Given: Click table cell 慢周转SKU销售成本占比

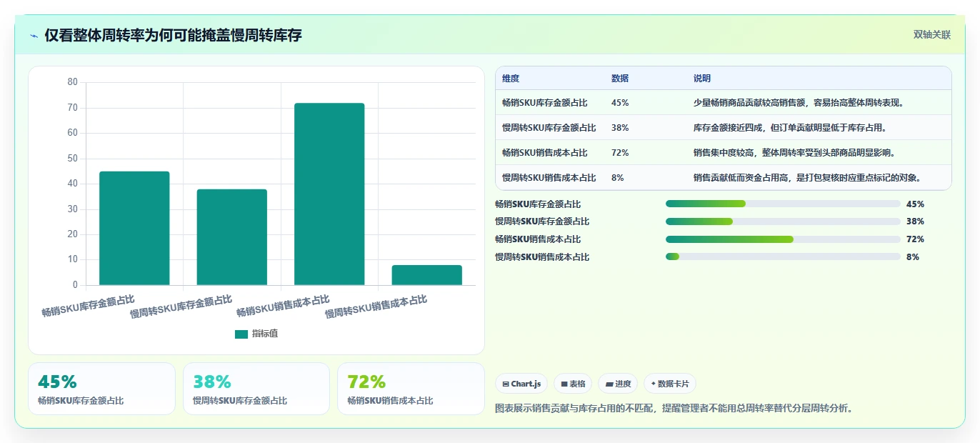Looking at the screenshot, I should point(549,177).
